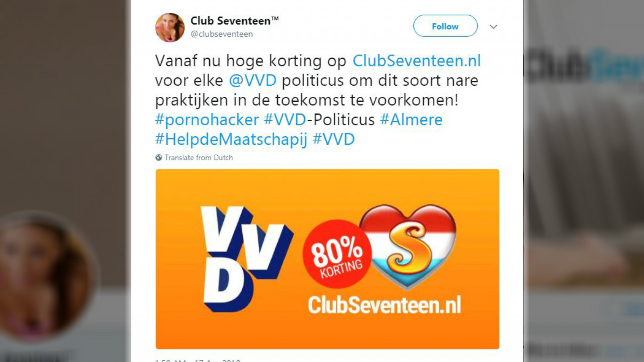Open the @VVD mention link
Image resolution: width=644 pixels, height=362 pixels.
point(253,80)
